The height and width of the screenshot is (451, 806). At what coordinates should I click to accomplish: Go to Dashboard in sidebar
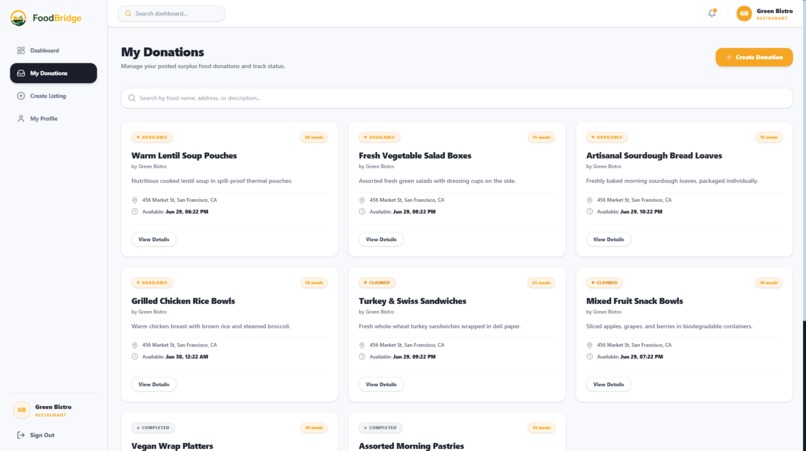53,50
